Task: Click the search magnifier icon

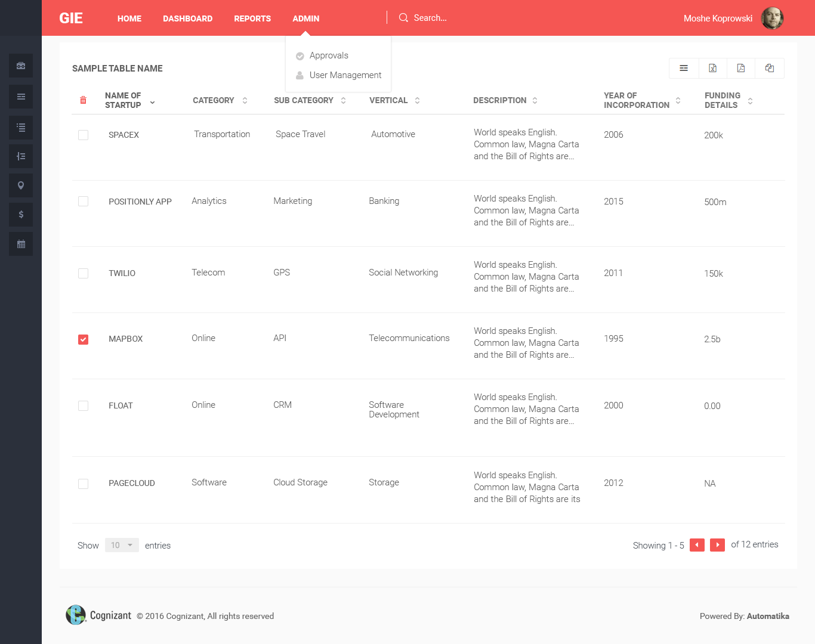Action: coord(403,18)
